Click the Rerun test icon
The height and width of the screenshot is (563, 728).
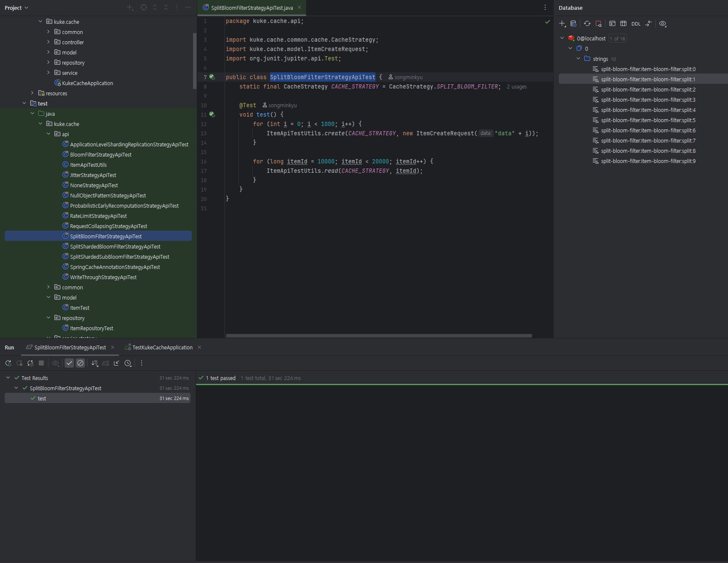pos(8,363)
